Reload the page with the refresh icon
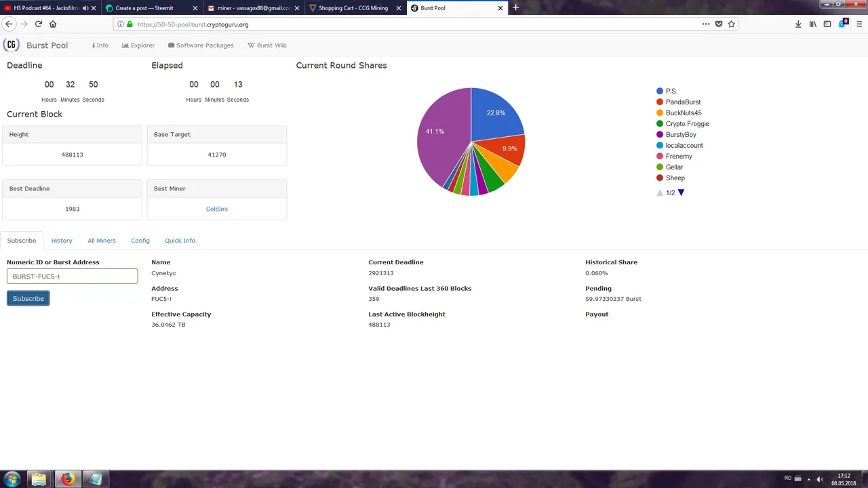The width and height of the screenshot is (868, 488). (39, 24)
